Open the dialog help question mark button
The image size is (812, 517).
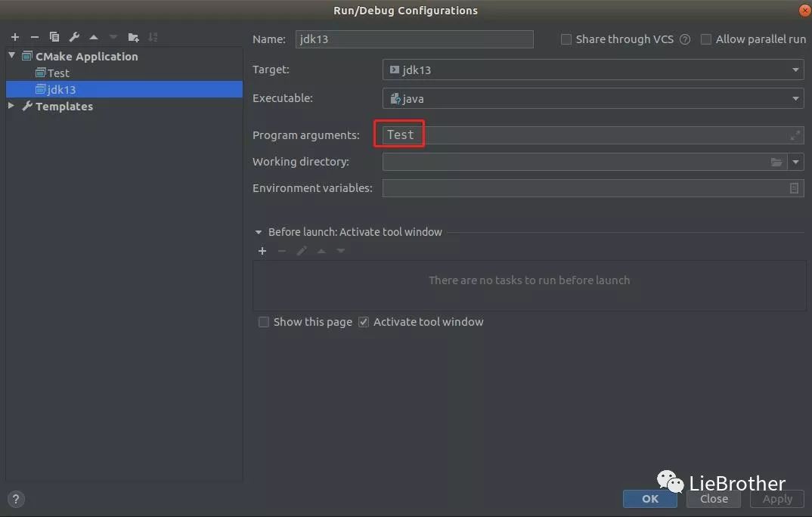click(16, 500)
